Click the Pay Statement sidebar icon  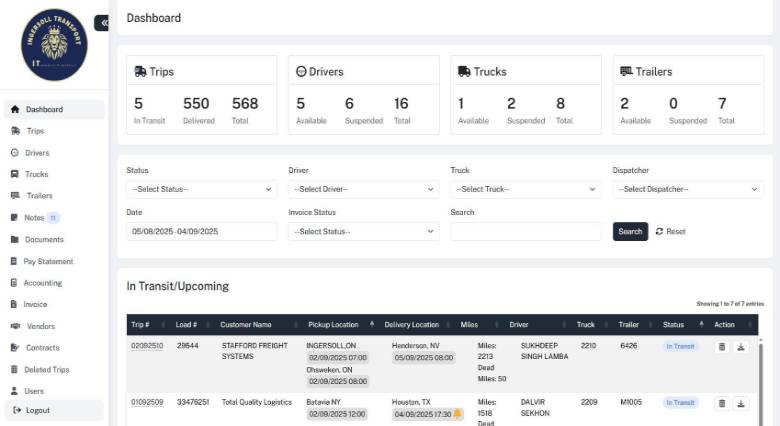tap(15, 261)
